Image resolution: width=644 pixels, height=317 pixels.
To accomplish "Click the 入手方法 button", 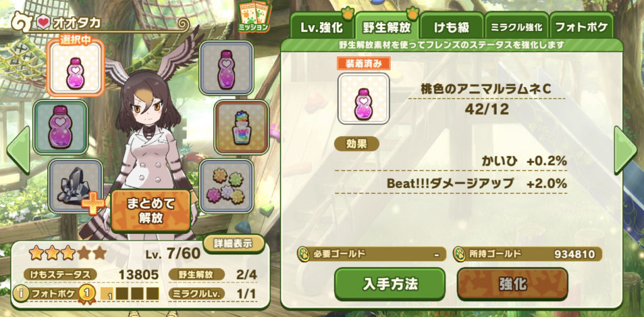I will pos(390,284).
